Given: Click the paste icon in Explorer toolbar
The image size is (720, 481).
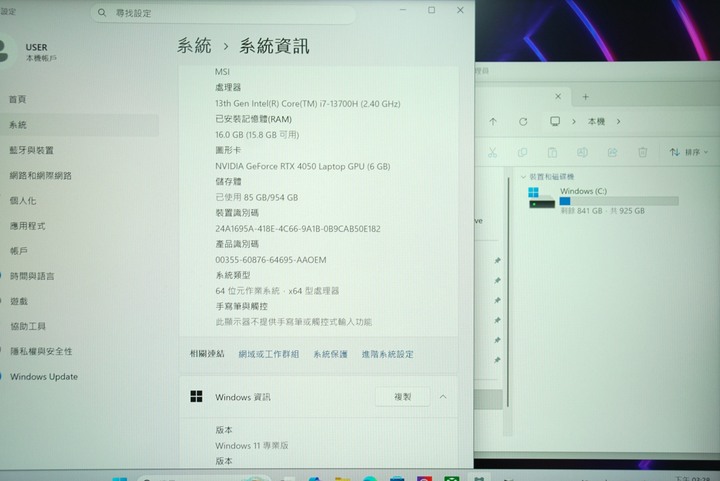Looking at the screenshot, I should coord(552,152).
